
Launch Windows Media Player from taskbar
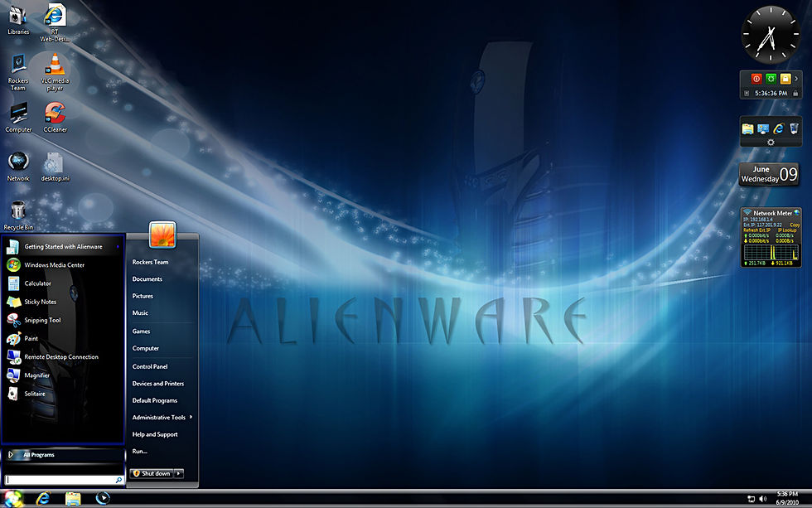(103, 498)
